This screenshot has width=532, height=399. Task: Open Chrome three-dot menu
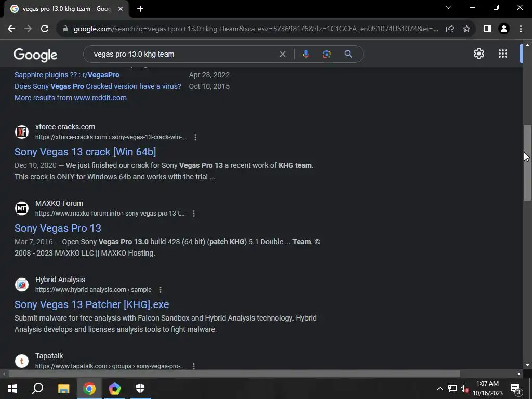521,29
